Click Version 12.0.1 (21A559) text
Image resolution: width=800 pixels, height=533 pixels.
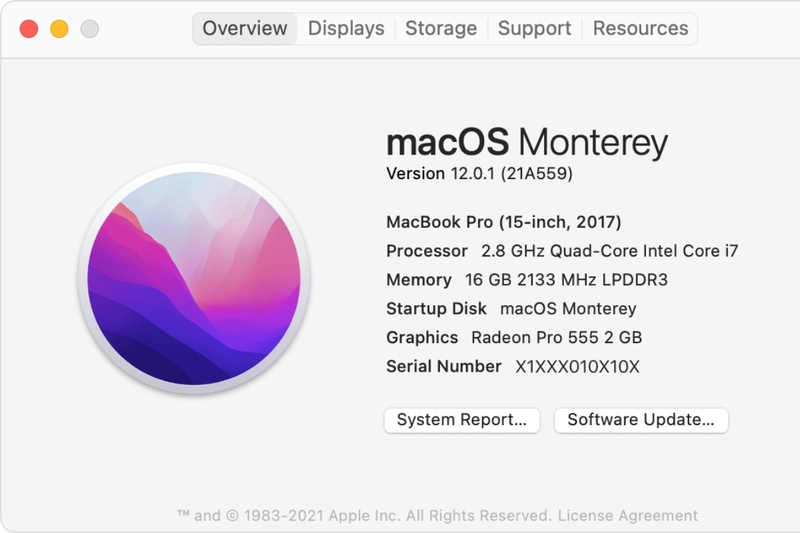pos(479,174)
